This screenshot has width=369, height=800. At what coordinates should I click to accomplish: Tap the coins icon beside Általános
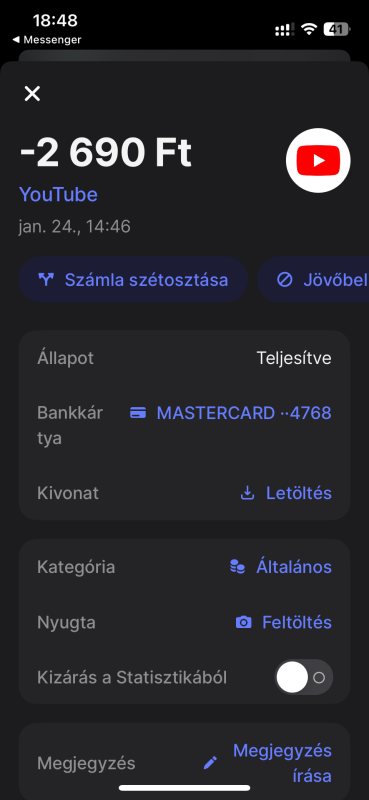[x=237, y=567]
